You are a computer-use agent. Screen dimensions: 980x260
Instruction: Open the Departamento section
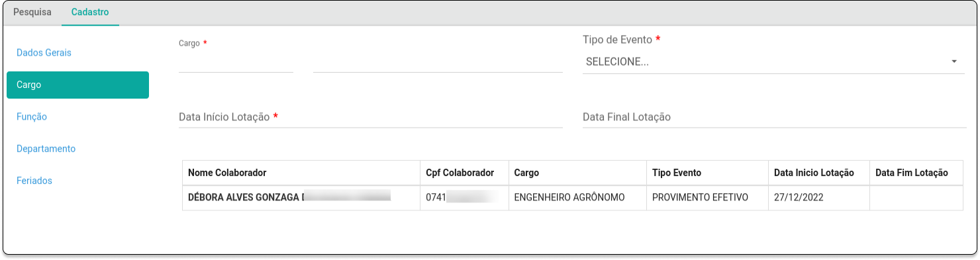coord(46,149)
